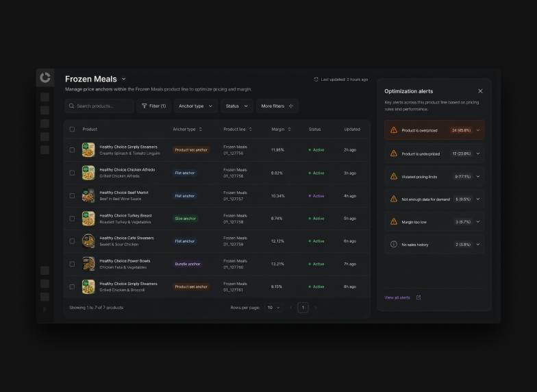Click the warning icon for Product is overpriced
This screenshot has height=392, width=537.
[x=394, y=130]
